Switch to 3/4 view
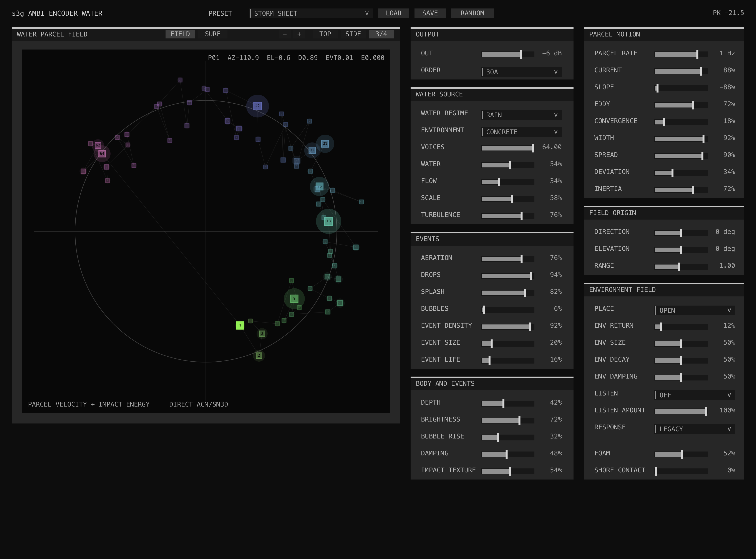 pos(381,34)
